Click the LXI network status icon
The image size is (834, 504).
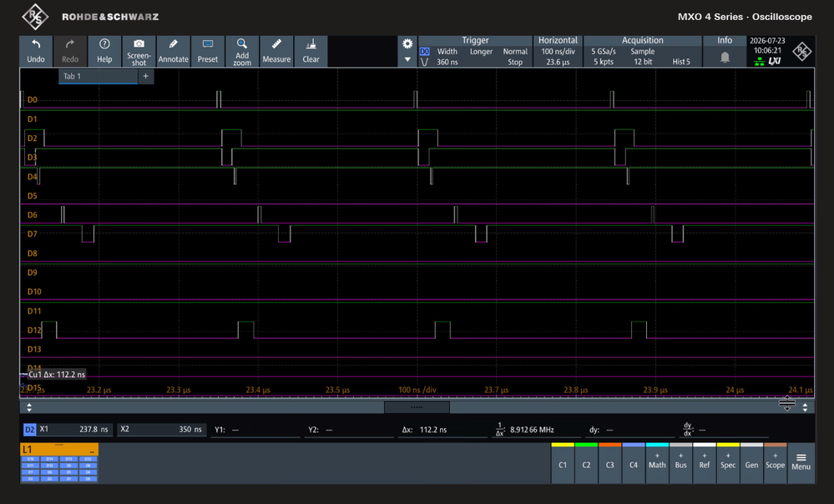[x=775, y=61]
